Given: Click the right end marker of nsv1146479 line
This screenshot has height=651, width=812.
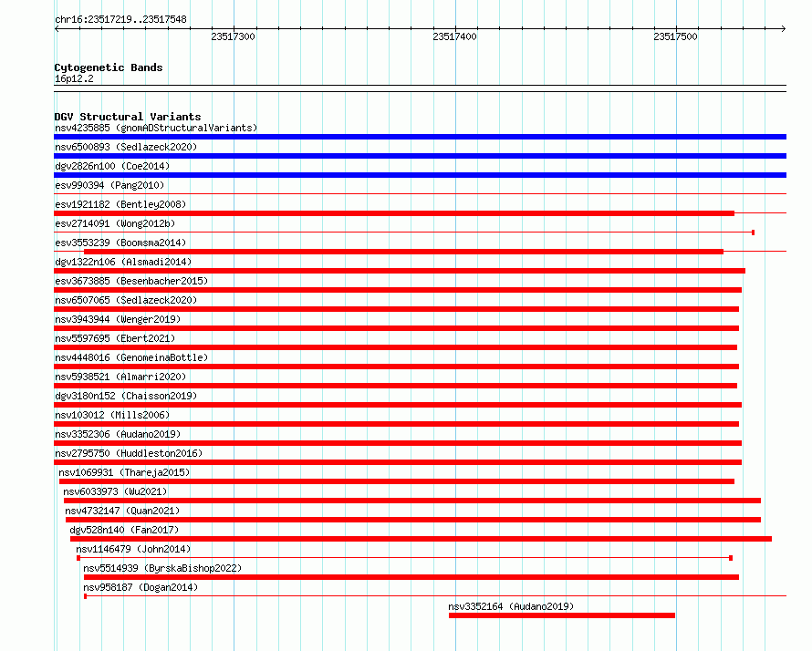Looking at the screenshot, I should click(x=731, y=558).
